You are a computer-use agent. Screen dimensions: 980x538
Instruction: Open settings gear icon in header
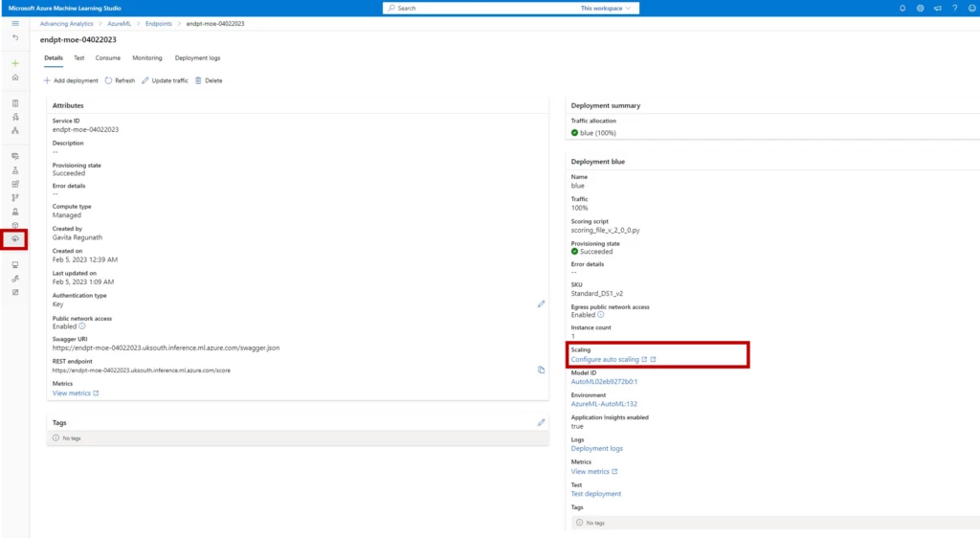(x=920, y=8)
